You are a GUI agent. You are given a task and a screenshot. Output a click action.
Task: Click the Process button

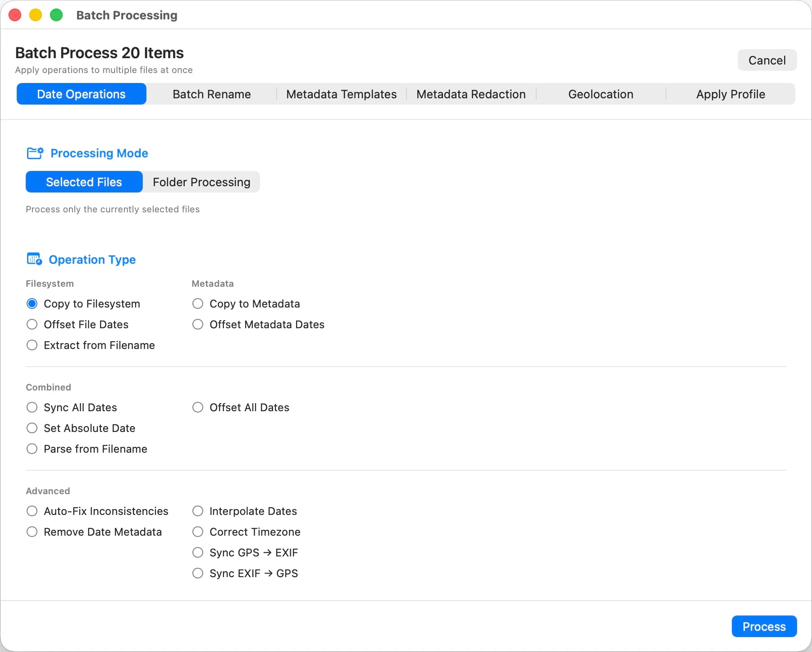pos(763,626)
